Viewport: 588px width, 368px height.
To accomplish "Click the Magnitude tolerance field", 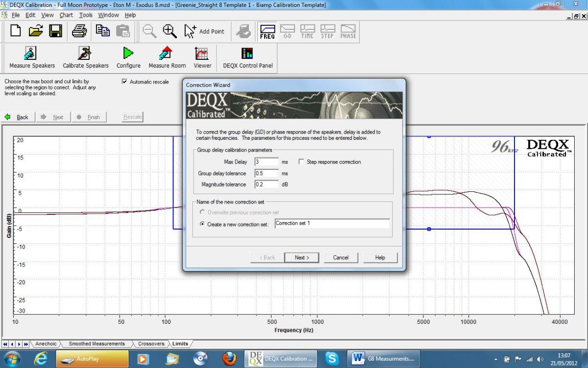I will tap(267, 184).
